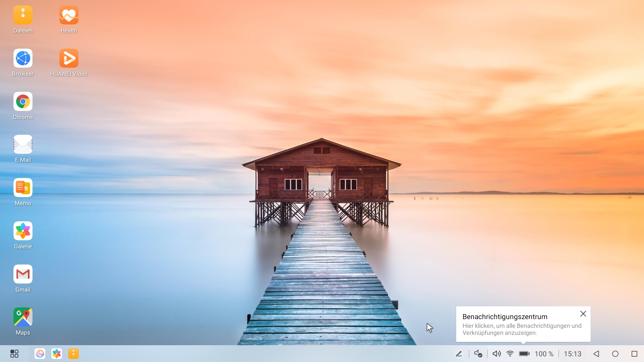
Task: Launch HUAWEI Video from desktop
Action: pyautogui.click(x=69, y=58)
